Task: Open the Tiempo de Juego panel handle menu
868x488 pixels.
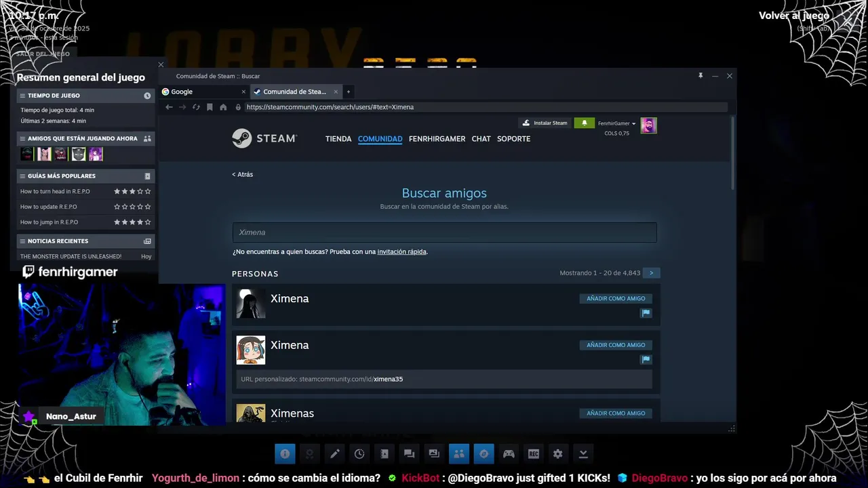Action: (x=22, y=96)
